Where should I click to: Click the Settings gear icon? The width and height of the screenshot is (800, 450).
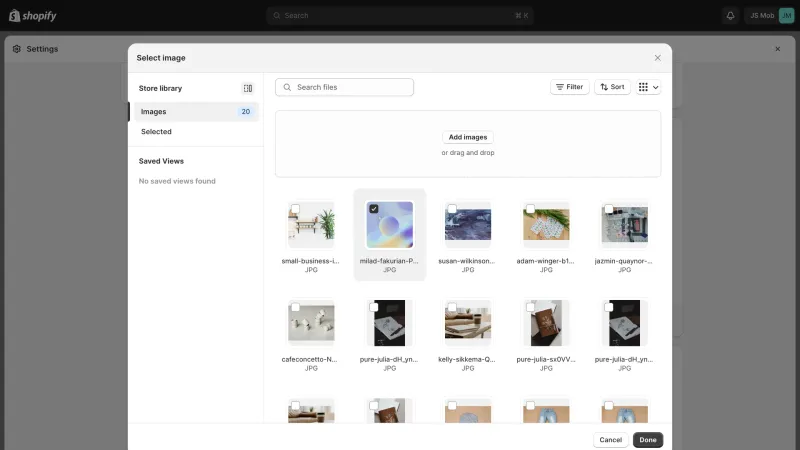(x=17, y=49)
